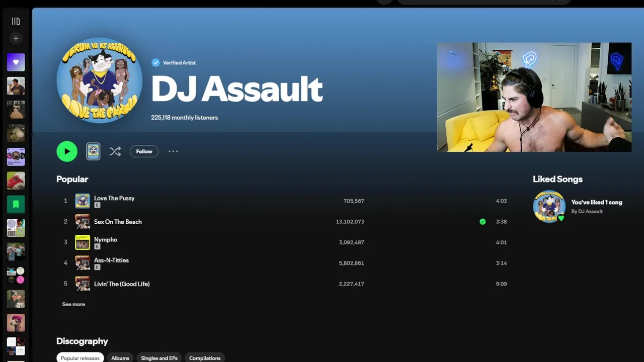Click play count 13,102,073
This screenshot has width=644, height=362.
(x=350, y=222)
